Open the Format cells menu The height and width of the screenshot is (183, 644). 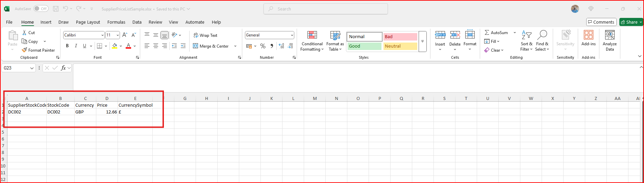(470, 41)
